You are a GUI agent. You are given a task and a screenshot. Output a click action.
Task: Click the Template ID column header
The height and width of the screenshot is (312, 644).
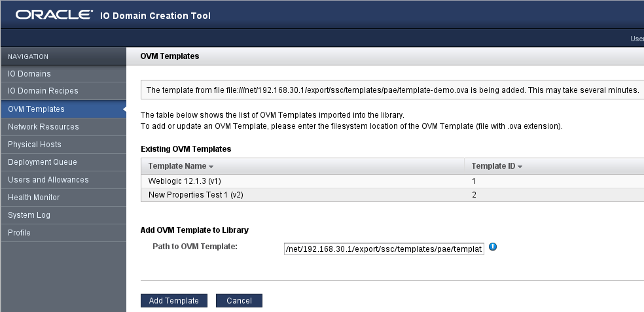(x=493, y=166)
